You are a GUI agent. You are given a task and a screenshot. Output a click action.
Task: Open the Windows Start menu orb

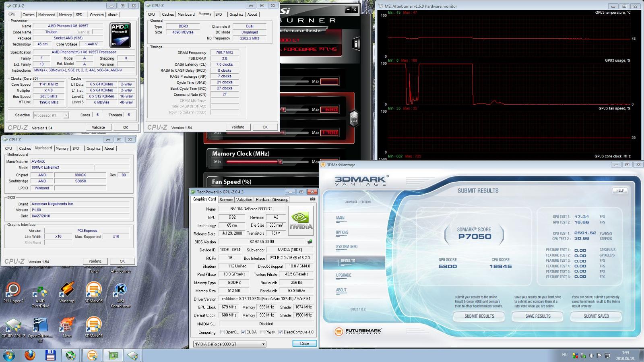(x=9, y=355)
